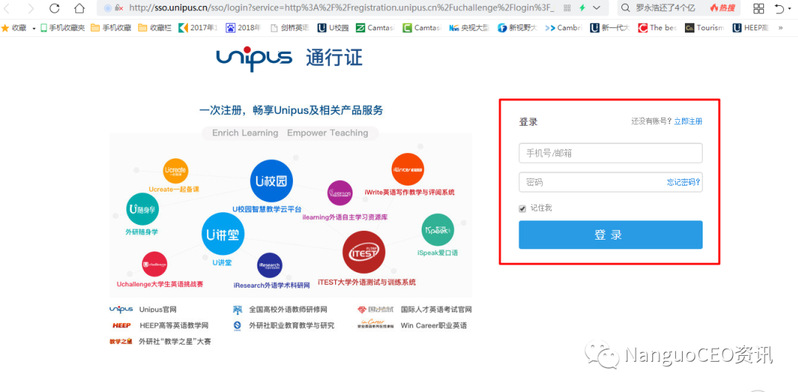The height and width of the screenshot is (392, 798).
Task: Go back to the previous page
Action: pyautogui.click(x=7, y=8)
